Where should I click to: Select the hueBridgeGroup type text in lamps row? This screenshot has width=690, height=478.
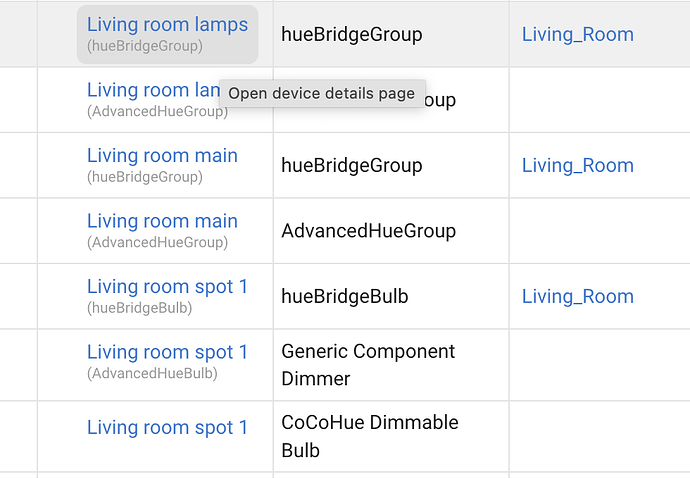(352, 34)
